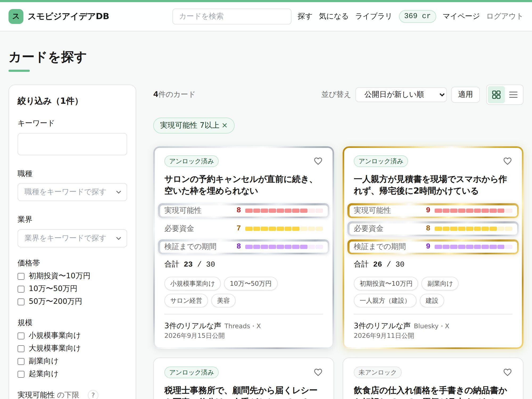The width and height of the screenshot is (532, 399).
Task: Click the 4件のカード result count
Action: point(174,94)
